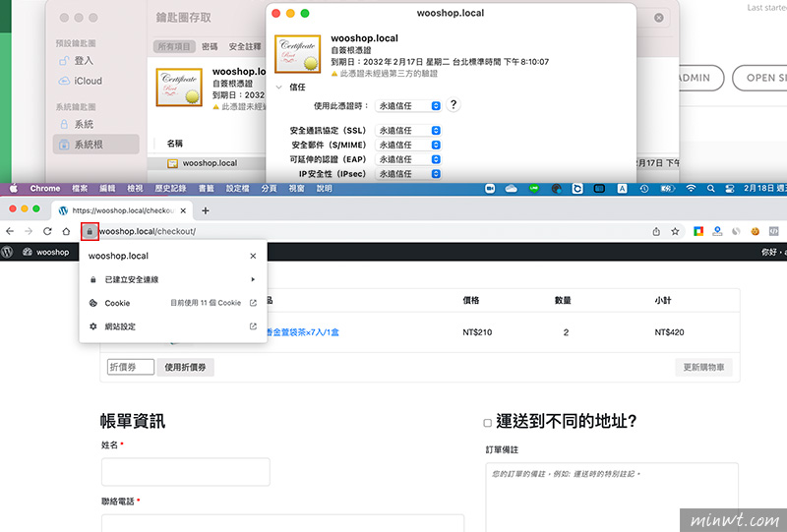Open the IP安全性 (IPsec) trust dropdown
This screenshot has height=532, width=787.
[x=408, y=174]
